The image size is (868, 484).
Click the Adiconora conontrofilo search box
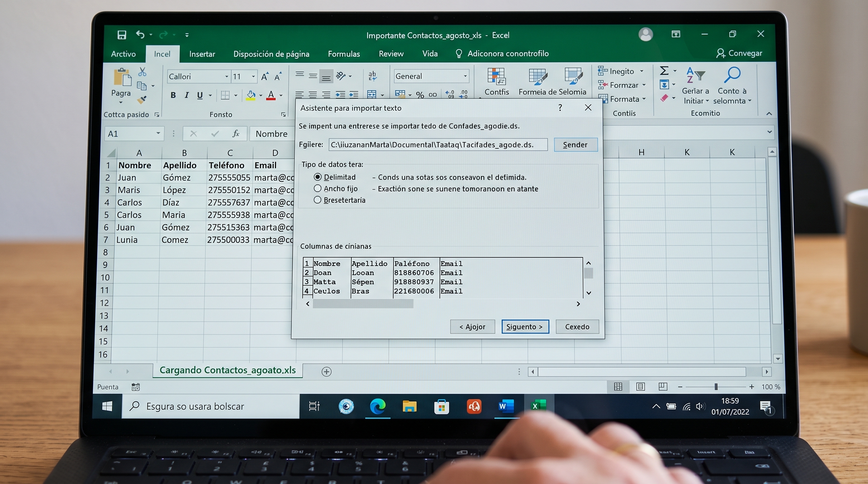(502, 54)
